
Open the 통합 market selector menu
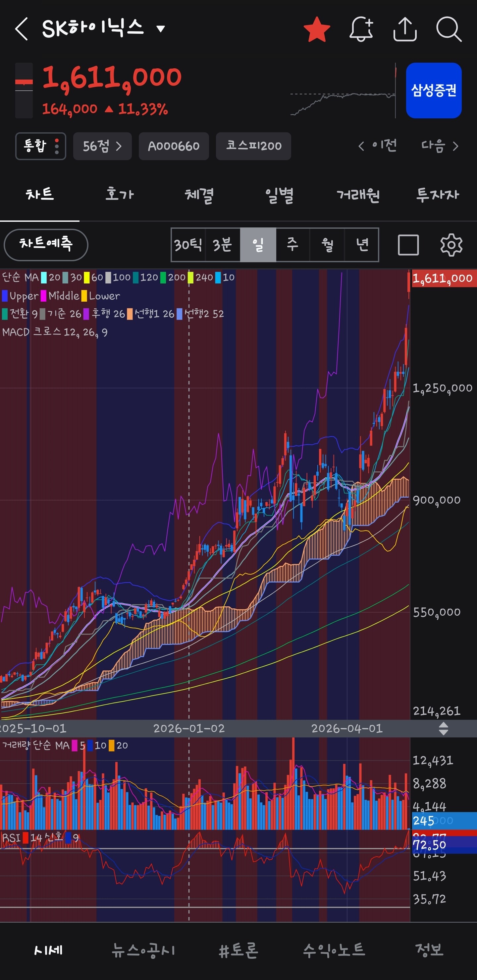tap(41, 146)
